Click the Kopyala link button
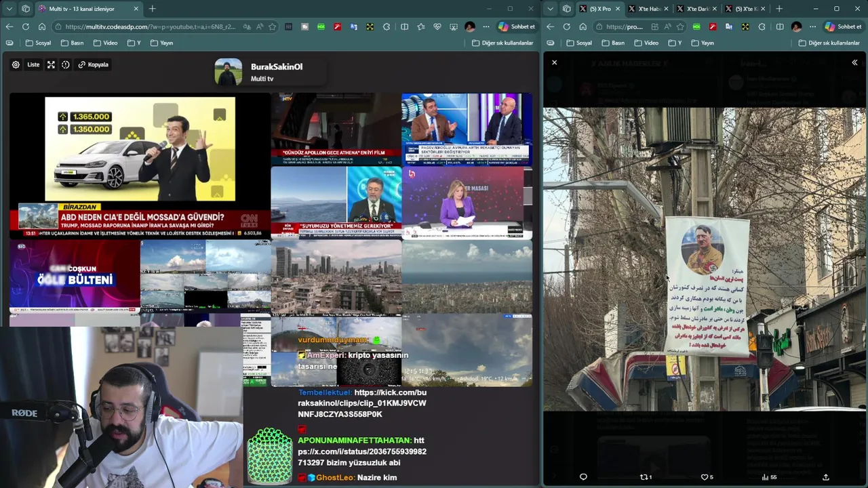The width and height of the screenshot is (868, 488). pos(93,64)
